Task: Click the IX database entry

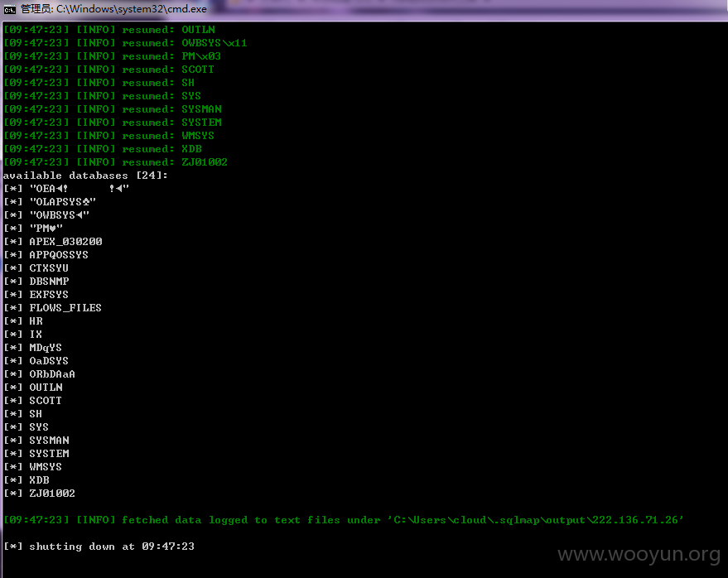Action: (x=22, y=335)
